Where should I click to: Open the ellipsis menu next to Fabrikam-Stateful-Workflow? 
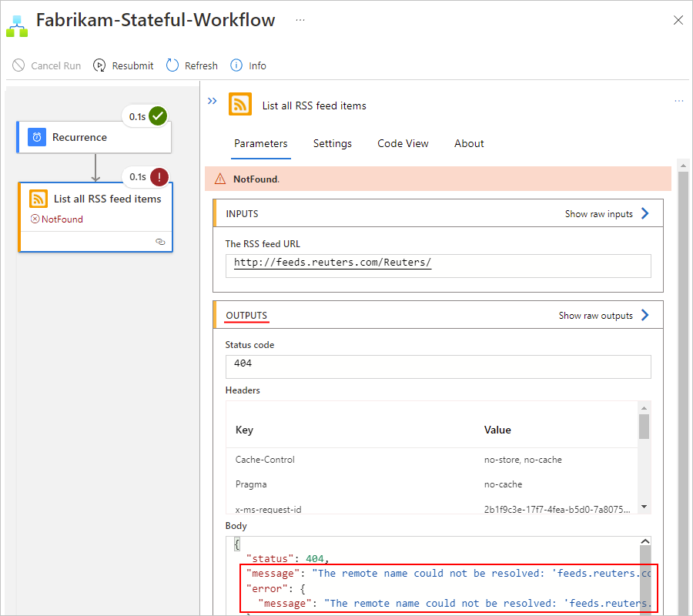pos(300,20)
